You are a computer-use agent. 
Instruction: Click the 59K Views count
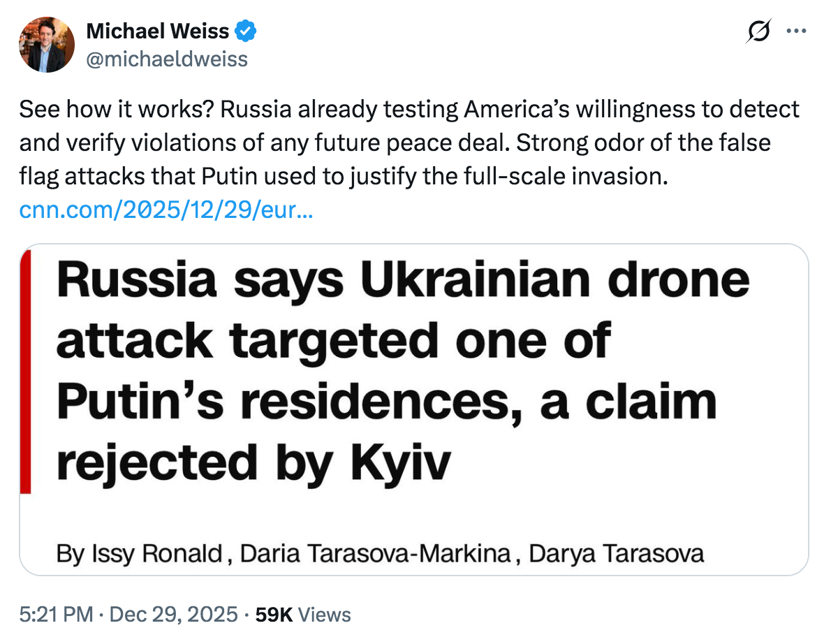[303, 615]
